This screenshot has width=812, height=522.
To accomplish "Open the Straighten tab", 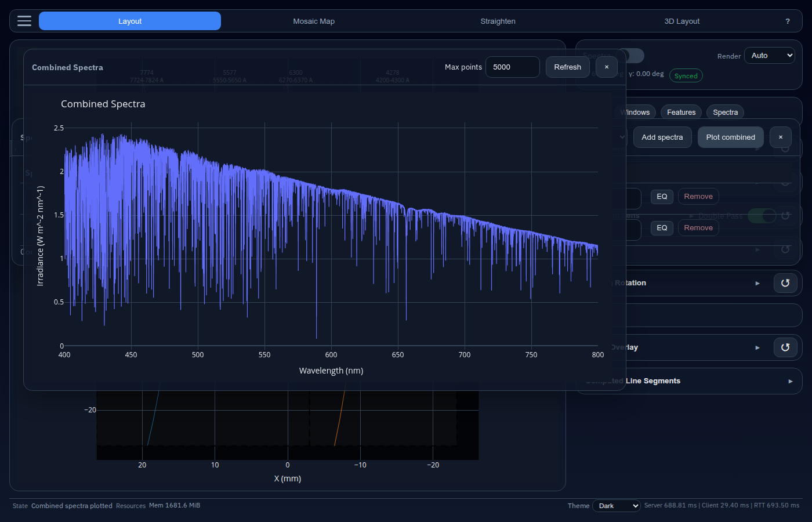I will pos(498,21).
